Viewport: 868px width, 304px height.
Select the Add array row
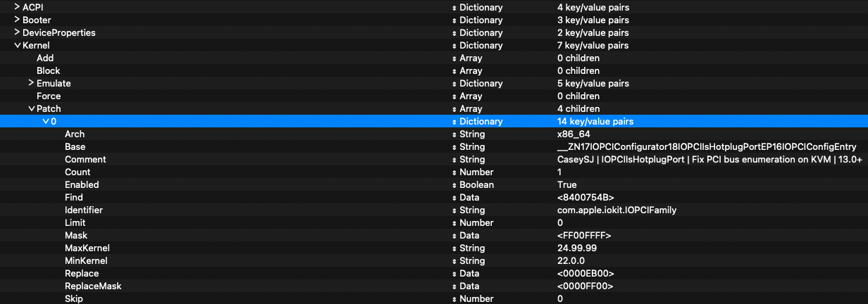(434, 58)
